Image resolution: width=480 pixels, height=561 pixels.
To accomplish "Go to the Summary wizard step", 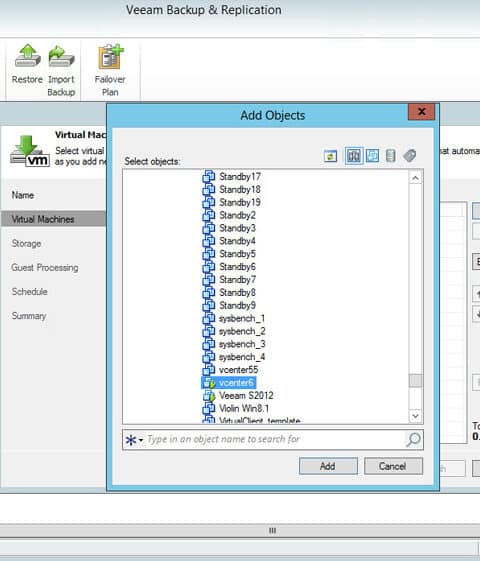I will [29, 316].
